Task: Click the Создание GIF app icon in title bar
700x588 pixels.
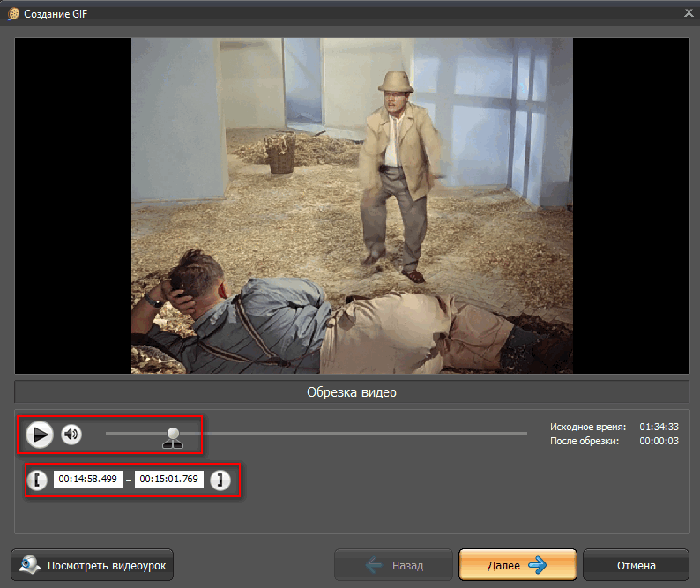Action: (13, 14)
